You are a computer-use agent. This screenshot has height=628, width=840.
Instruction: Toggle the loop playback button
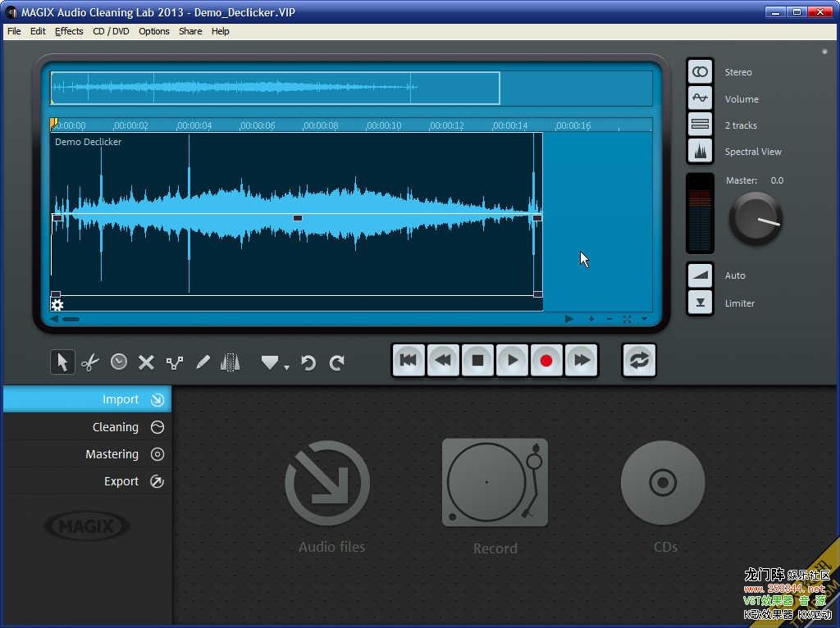638,360
